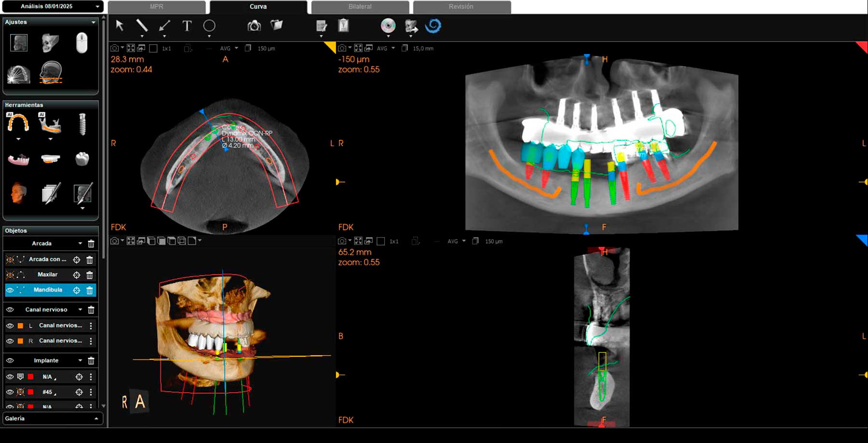Click the orange color swatch of right canal
The height and width of the screenshot is (443, 868).
coord(20,341)
